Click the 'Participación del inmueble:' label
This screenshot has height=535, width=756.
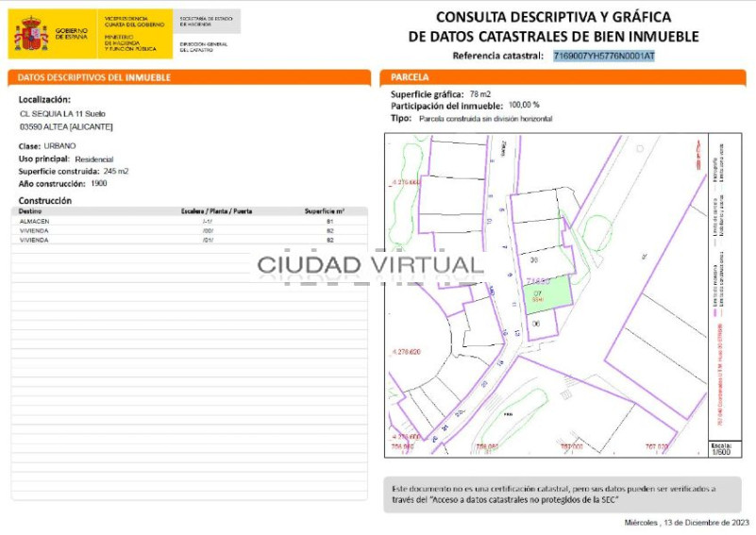446,106
